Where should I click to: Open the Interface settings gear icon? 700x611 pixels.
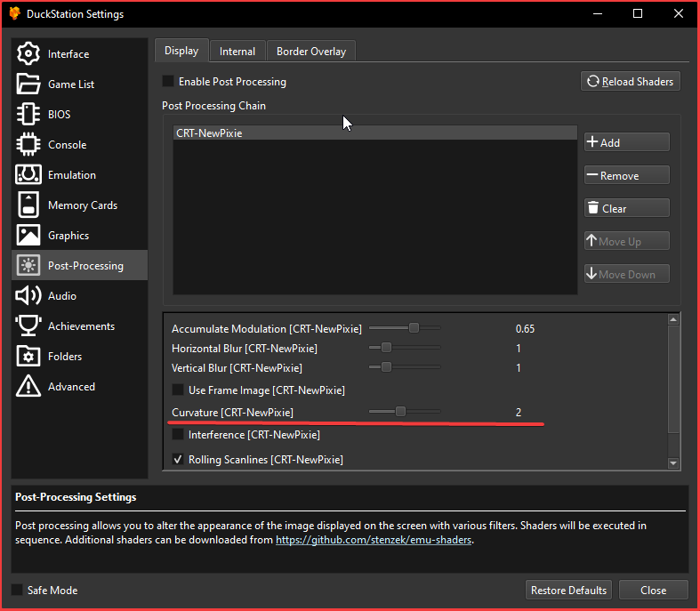28,54
